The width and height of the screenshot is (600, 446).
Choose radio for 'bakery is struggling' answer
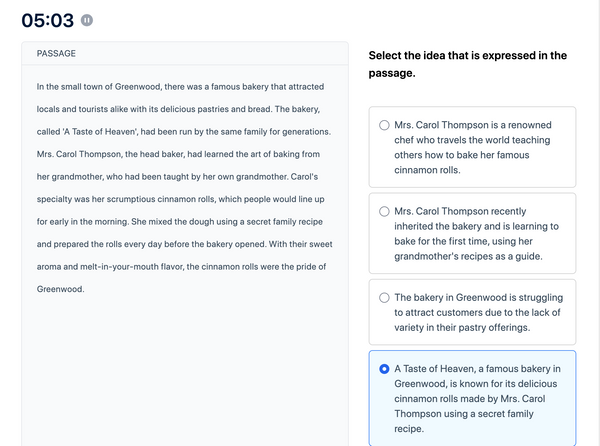coord(384,298)
